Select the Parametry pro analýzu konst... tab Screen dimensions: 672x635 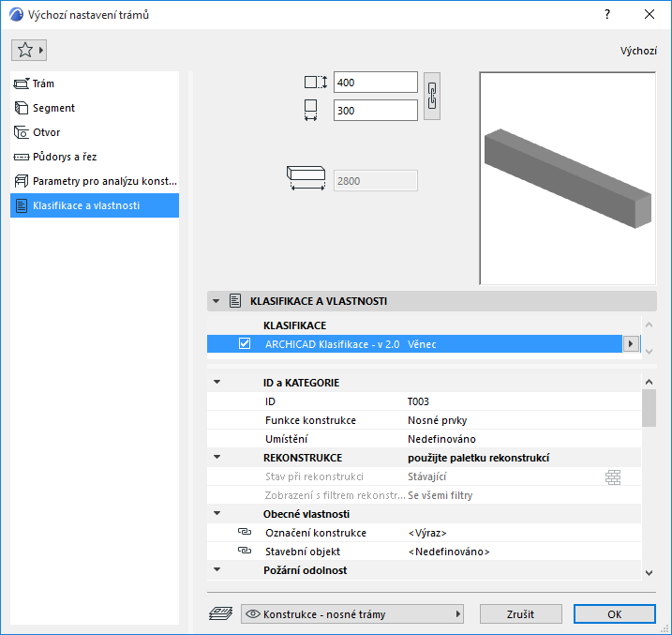95,181
